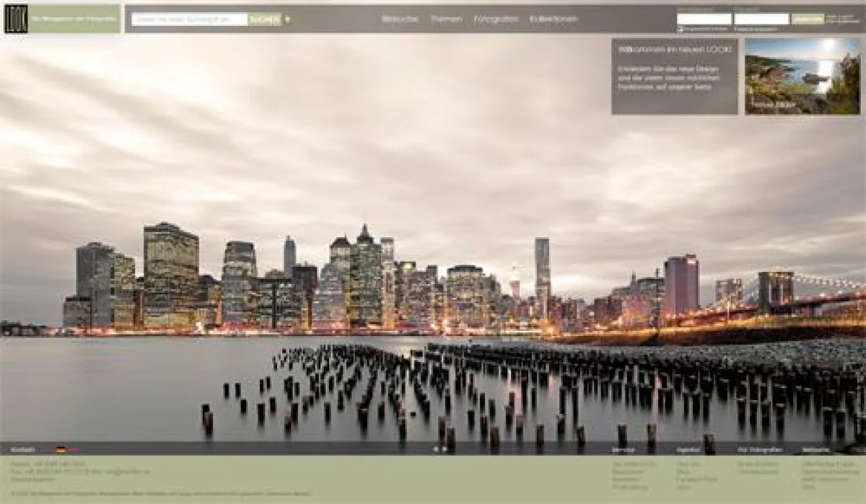Image resolution: width=866 pixels, height=504 pixels.
Task: Open search options dropdown arrow beside SUCHEN
Action: point(288,19)
